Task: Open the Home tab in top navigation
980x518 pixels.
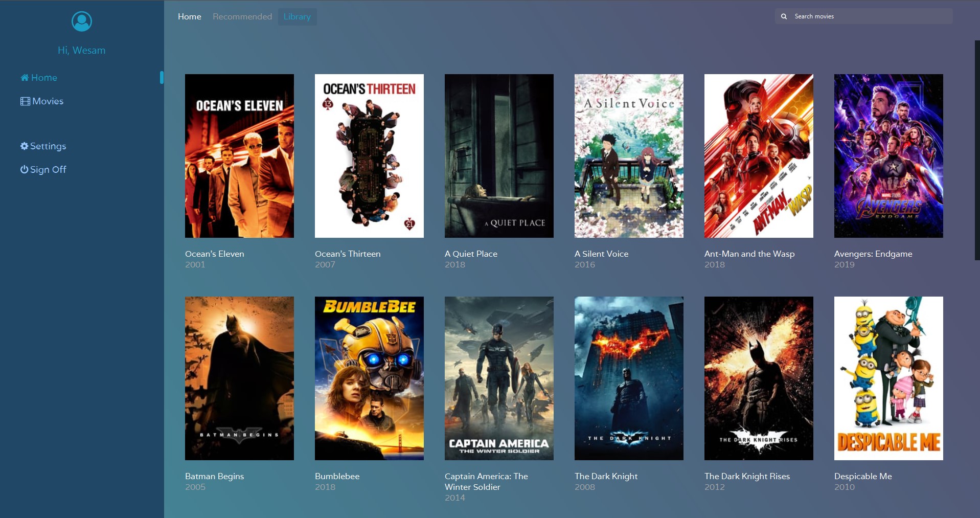Action: click(x=190, y=17)
